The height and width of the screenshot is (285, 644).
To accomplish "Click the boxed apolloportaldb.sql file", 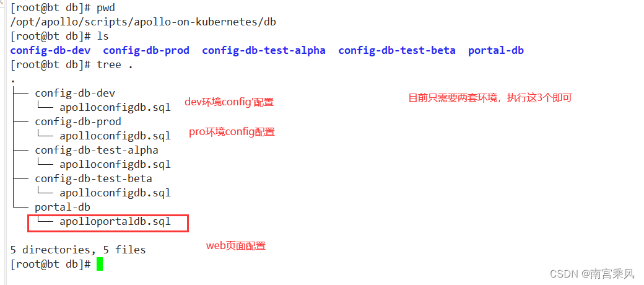I will click(115, 222).
